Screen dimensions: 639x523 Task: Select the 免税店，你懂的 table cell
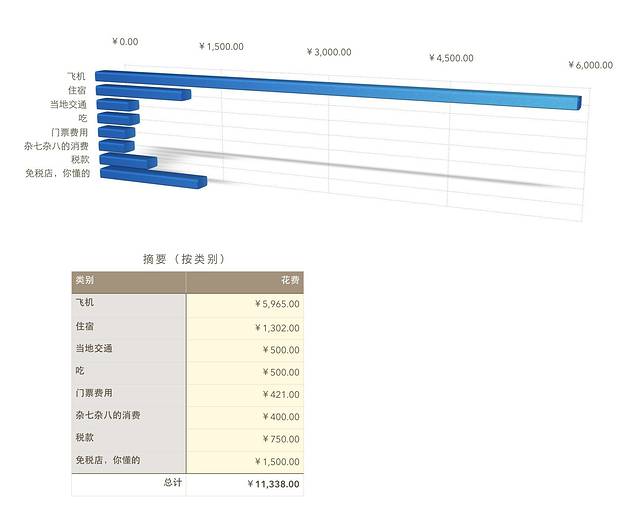coord(128,461)
